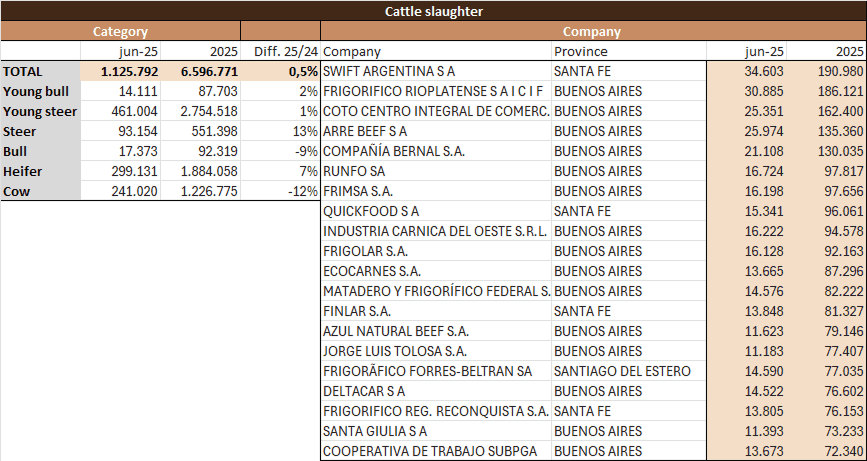Select the Cattle slaughter title cell
The width and height of the screenshot is (867, 461).
(x=434, y=11)
